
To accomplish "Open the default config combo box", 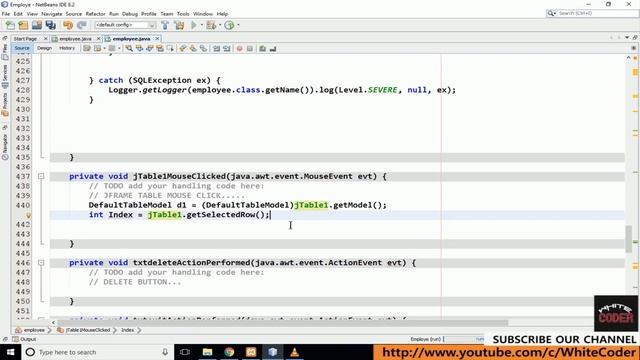I will [x=125, y=25].
